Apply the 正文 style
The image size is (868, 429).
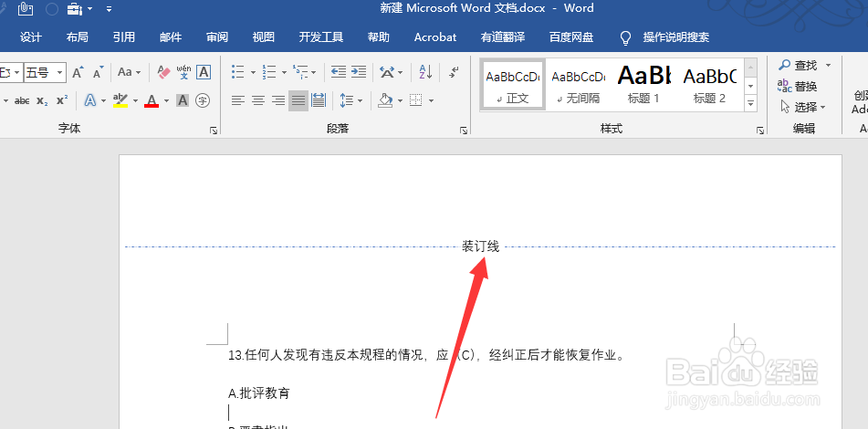(513, 85)
